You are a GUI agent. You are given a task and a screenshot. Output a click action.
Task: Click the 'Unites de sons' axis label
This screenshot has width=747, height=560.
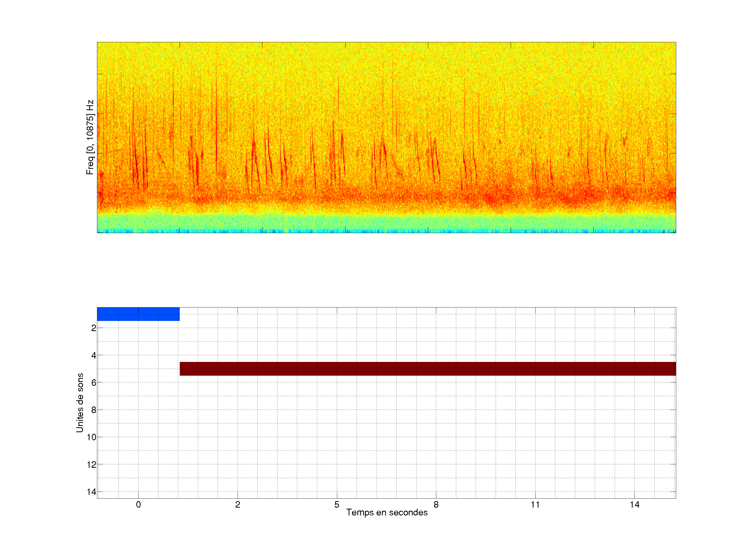tap(80, 402)
